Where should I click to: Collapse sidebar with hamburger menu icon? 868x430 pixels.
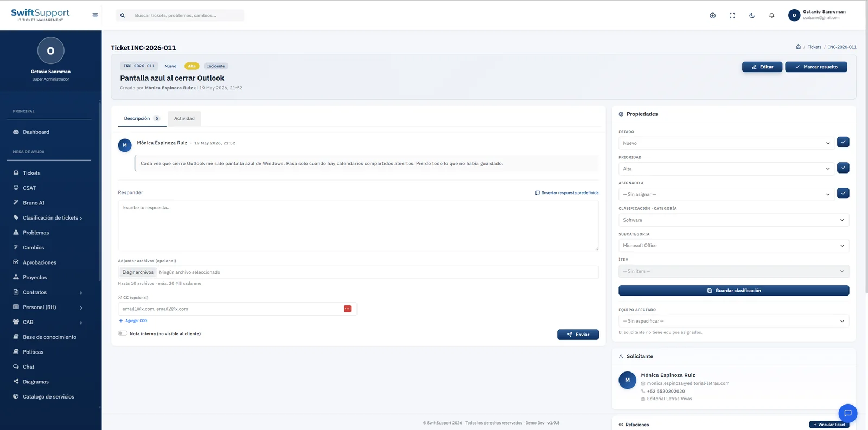95,15
